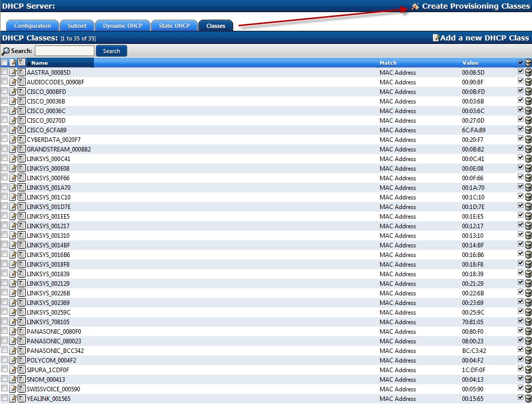Select the CISCO_00036C row checkbox

[5, 110]
